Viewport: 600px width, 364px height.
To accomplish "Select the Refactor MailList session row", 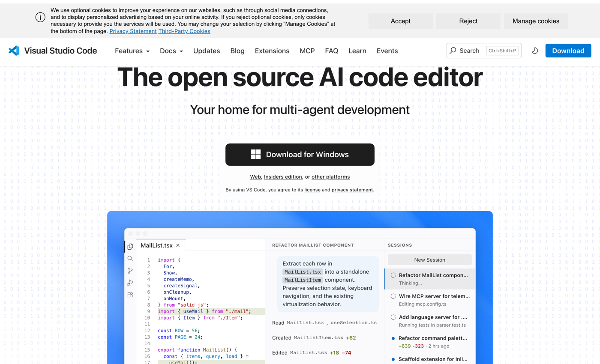I will click(x=430, y=279).
